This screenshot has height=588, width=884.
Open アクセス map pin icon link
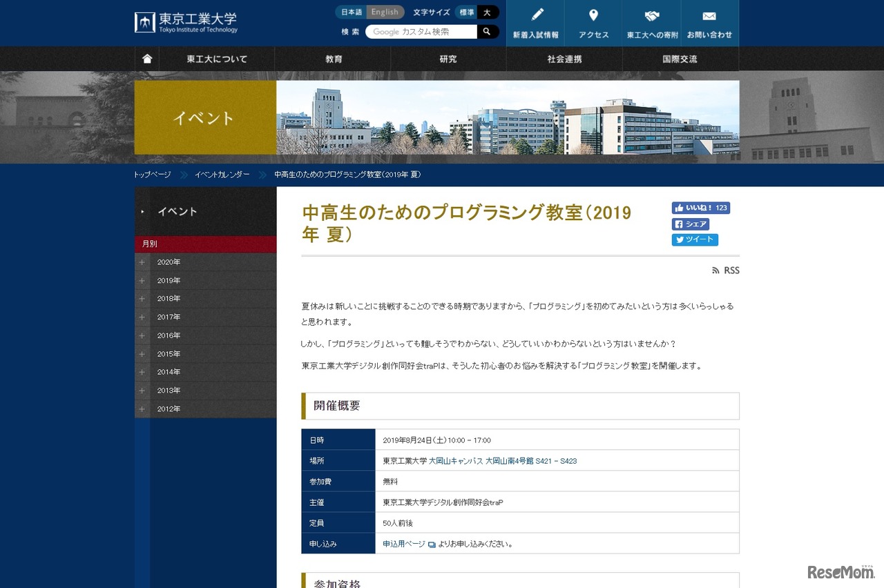(x=593, y=23)
